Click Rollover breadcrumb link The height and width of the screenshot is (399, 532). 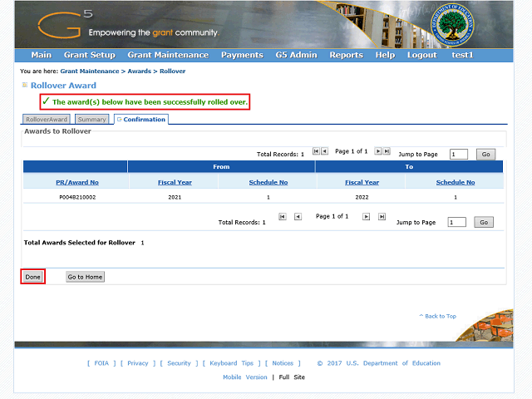click(x=173, y=71)
